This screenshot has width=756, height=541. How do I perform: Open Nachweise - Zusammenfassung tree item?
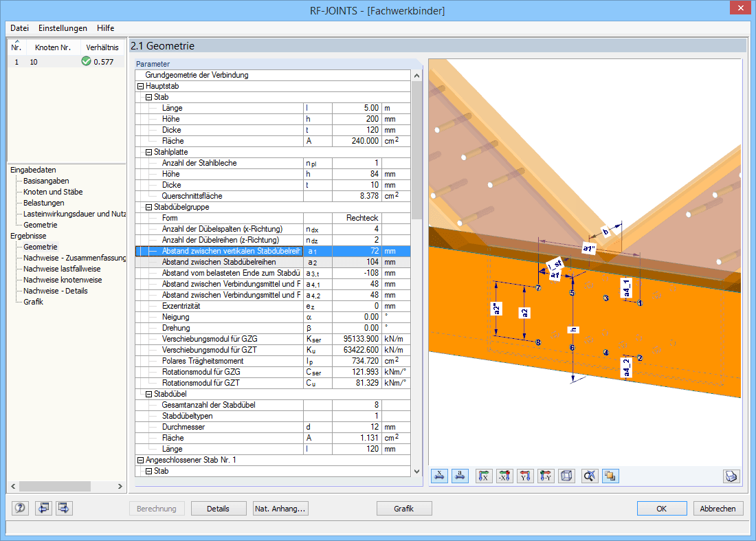click(x=74, y=258)
